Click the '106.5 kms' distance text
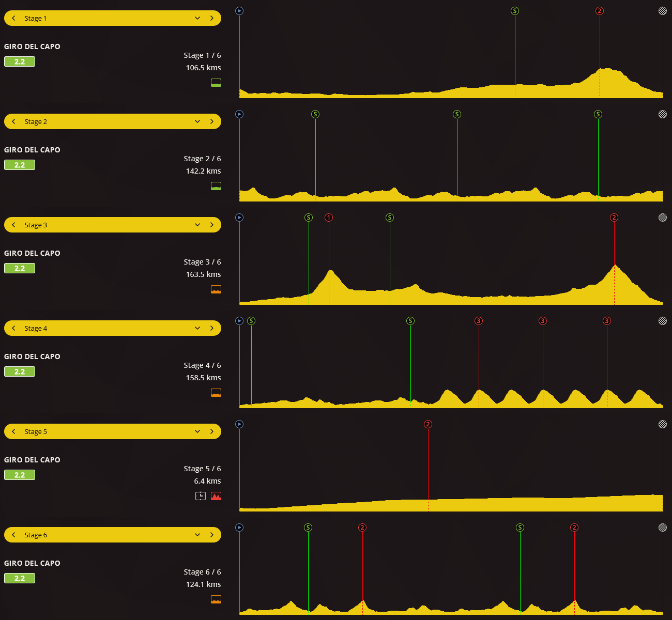The width and height of the screenshot is (672, 620). [203, 68]
